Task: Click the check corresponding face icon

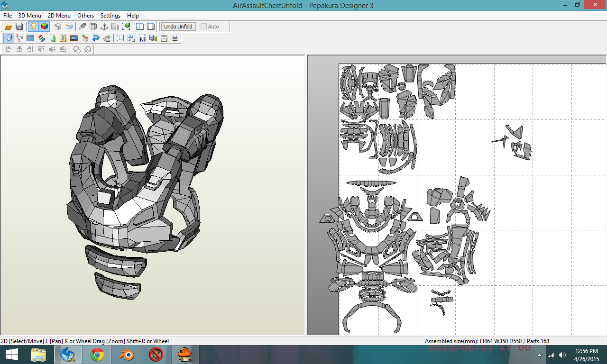Action: pyautogui.click(x=52, y=38)
